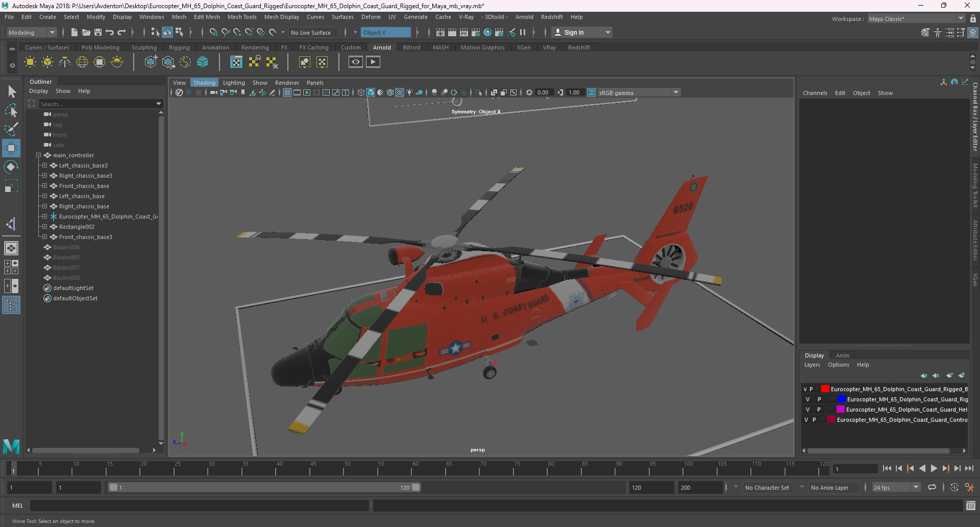Toggle Auto Keyframe at timeline end

(954, 487)
